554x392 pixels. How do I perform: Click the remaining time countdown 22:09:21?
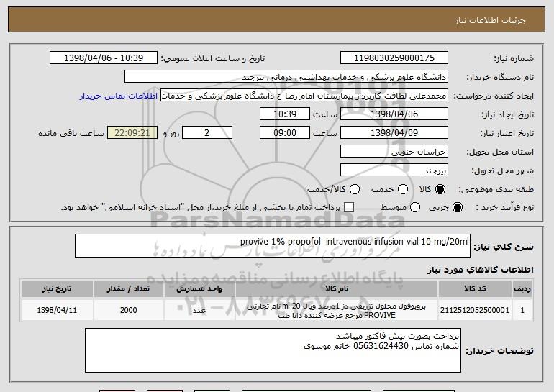(132, 133)
